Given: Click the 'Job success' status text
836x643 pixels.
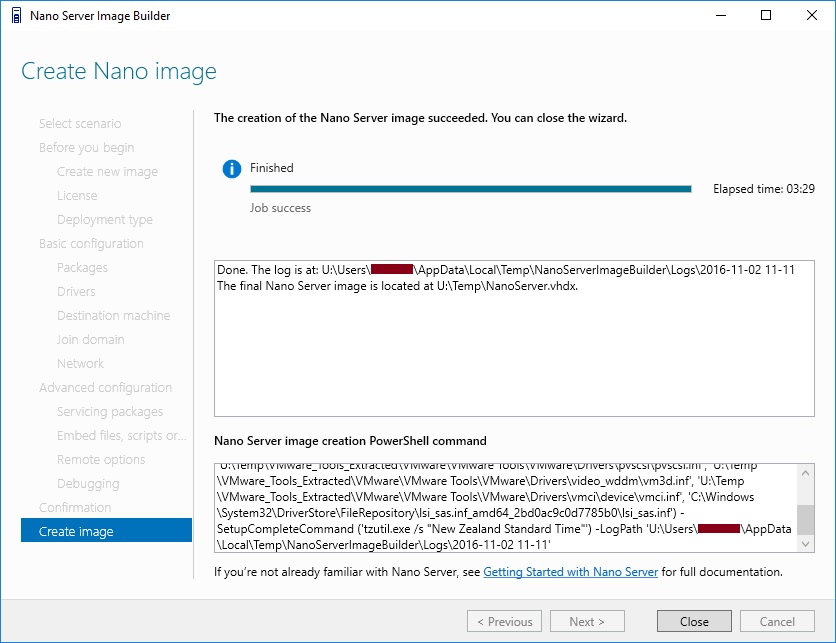Looking at the screenshot, I should [280, 208].
